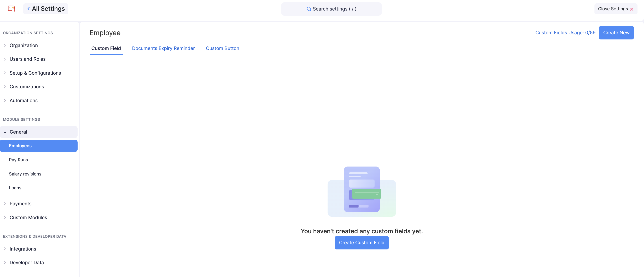Expand Setup & Configurations section

point(35,73)
